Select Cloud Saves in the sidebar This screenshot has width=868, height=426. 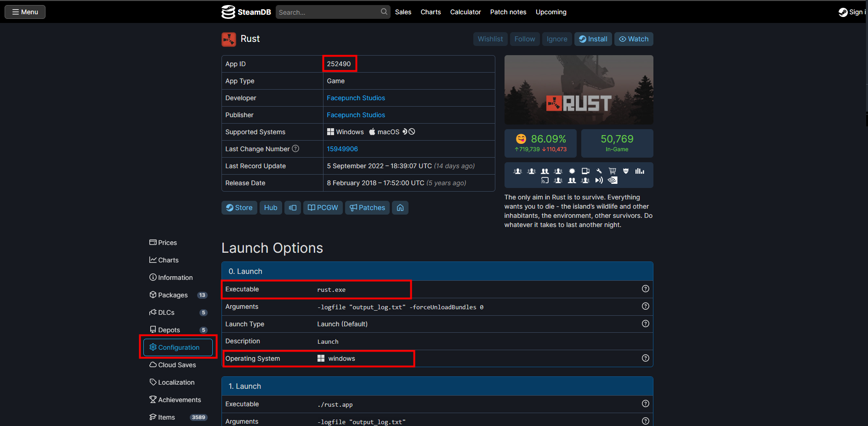(x=178, y=365)
